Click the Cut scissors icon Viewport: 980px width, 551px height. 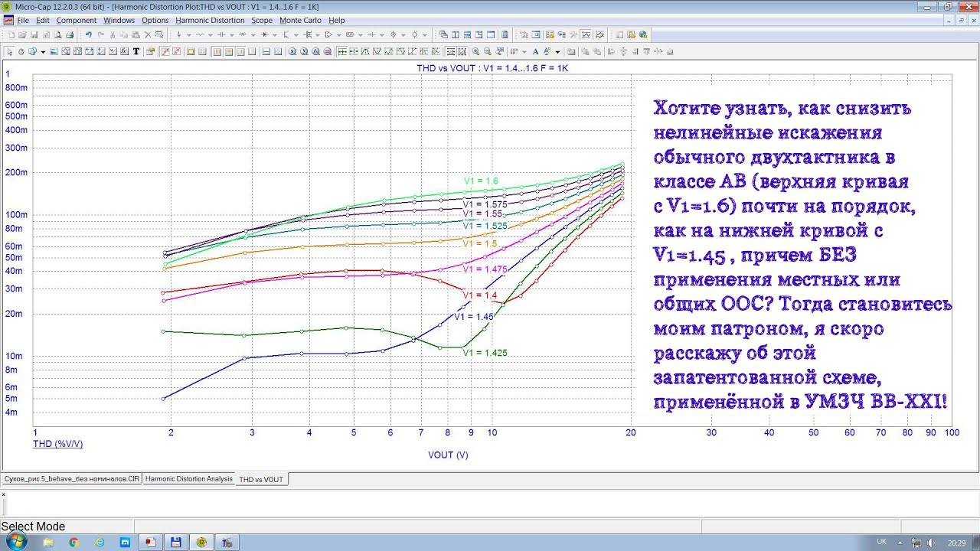pyautogui.click(x=113, y=35)
